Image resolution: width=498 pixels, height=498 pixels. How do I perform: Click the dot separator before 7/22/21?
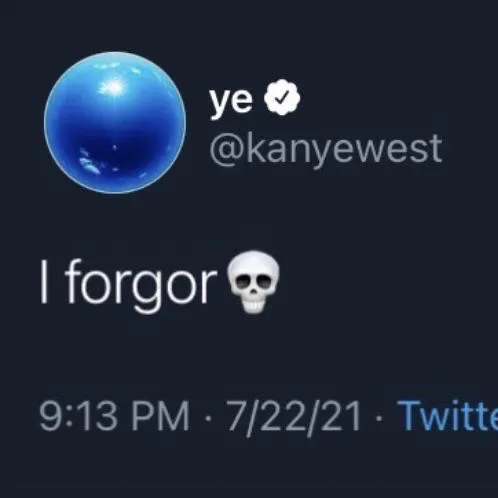208,419
